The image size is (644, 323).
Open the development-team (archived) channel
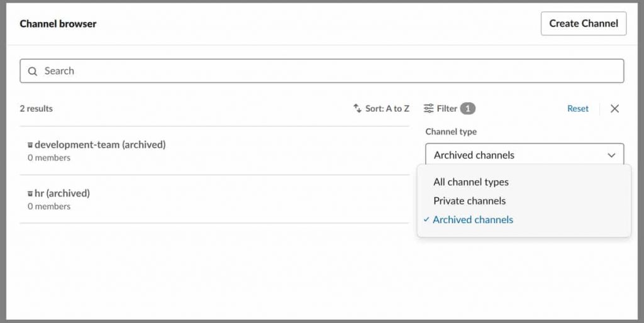[100, 145]
